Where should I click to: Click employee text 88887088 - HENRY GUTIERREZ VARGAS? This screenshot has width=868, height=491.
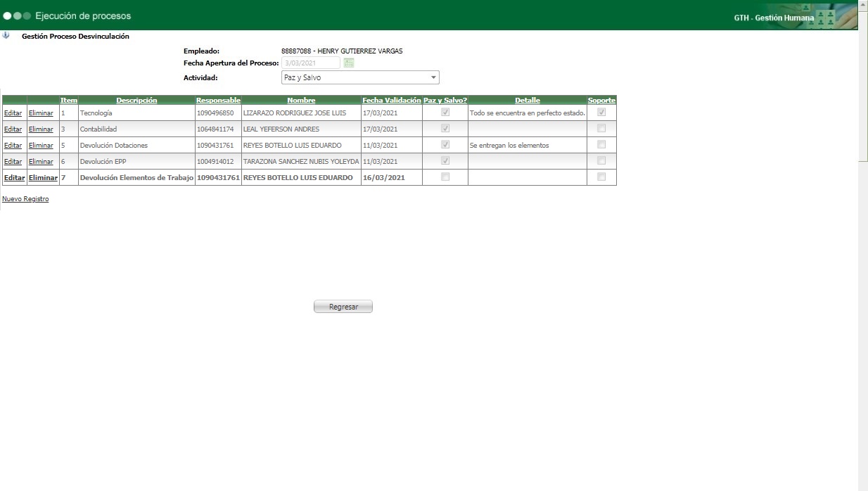coord(342,51)
